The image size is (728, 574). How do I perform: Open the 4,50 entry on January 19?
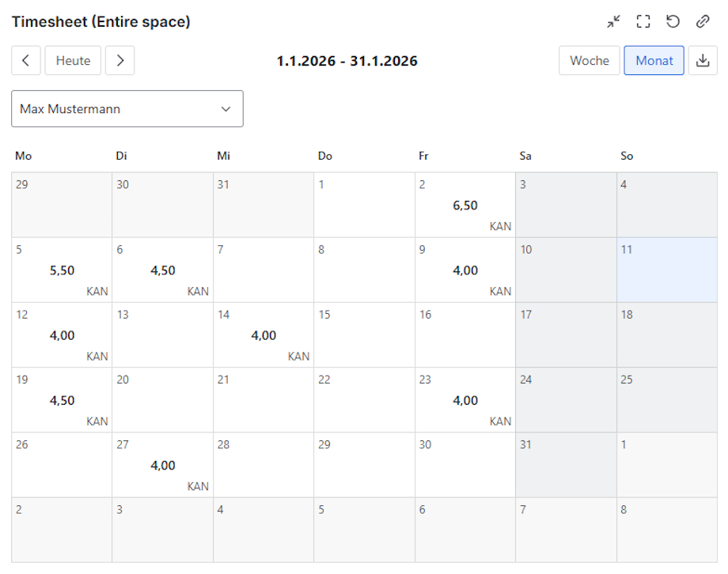(x=62, y=400)
